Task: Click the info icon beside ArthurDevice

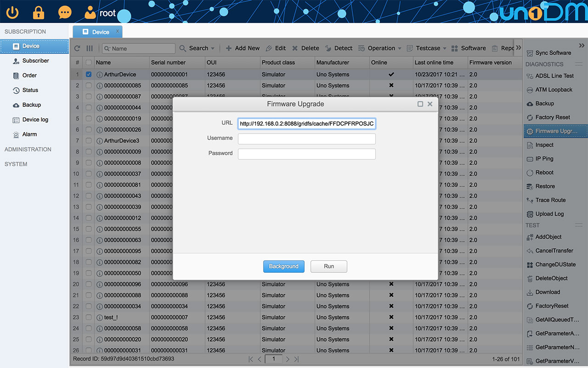Action: (99, 75)
